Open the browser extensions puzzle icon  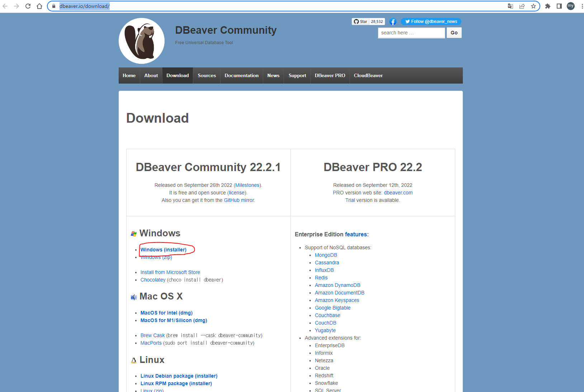coord(548,6)
